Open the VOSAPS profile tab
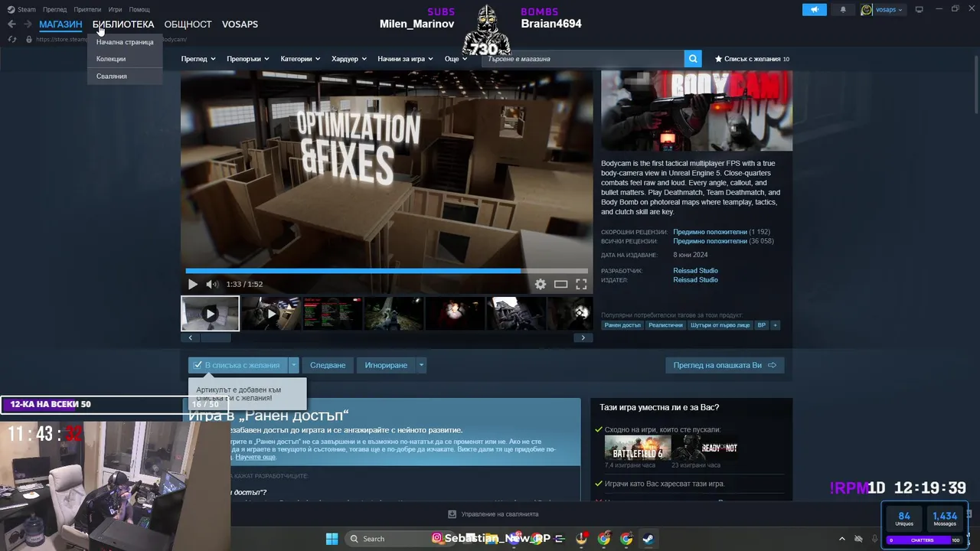 [240, 24]
